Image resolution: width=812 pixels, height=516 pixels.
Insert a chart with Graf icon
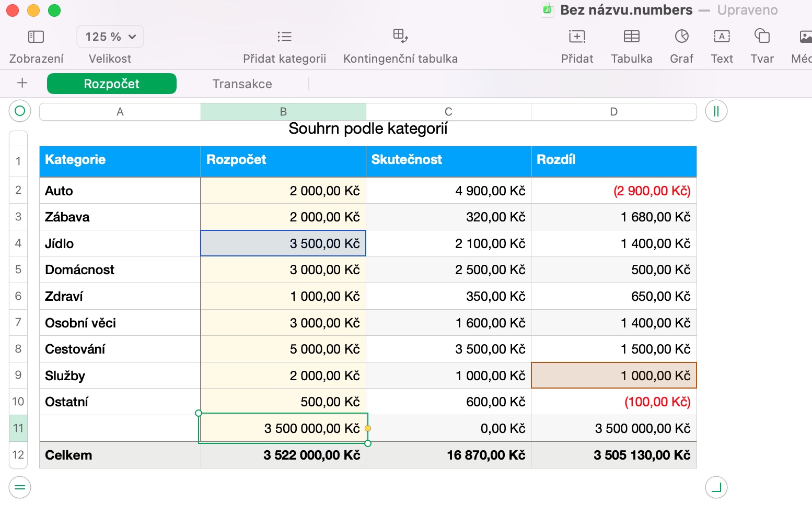coord(682,36)
